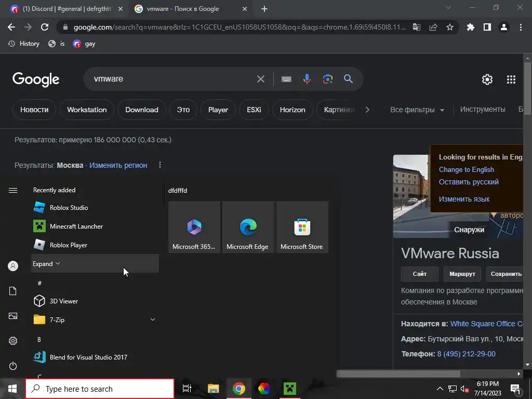Open the Chrome extensions puzzle icon
Screen dimensions: 532x399
(471, 27)
